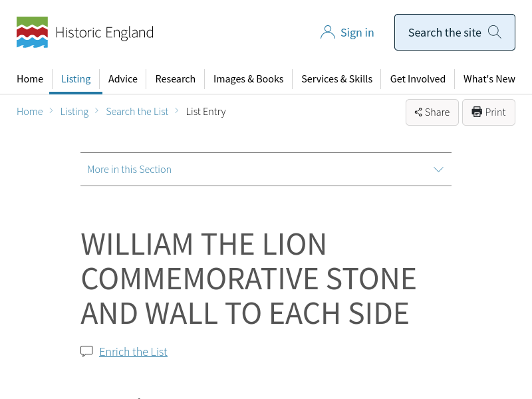Click the Sign in user icon
The width and height of the screenshot is (532, 399).
pos(327,33)
